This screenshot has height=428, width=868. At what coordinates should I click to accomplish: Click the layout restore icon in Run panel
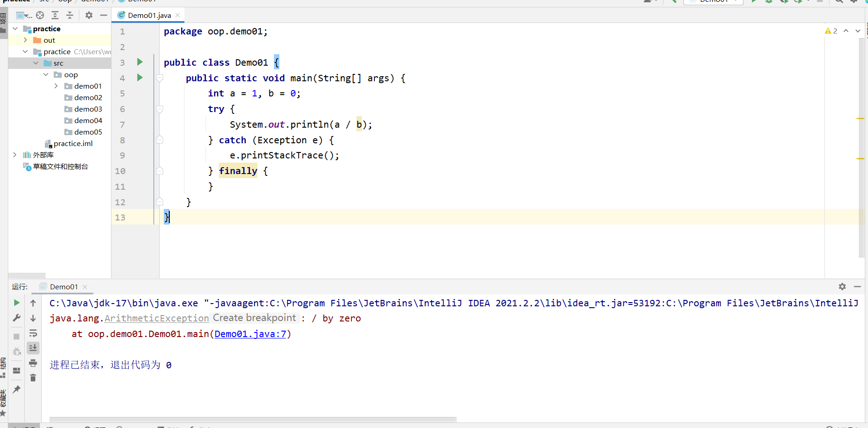click(17, 371)
